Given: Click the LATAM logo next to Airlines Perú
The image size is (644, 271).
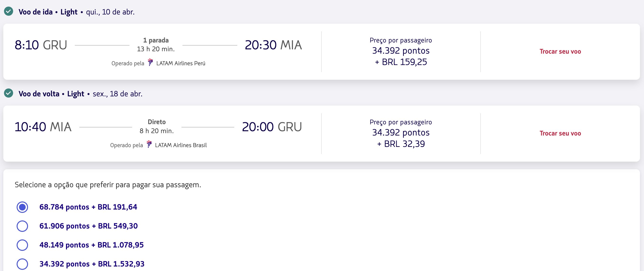Looking at the screenshot, I should click(150, 62).
